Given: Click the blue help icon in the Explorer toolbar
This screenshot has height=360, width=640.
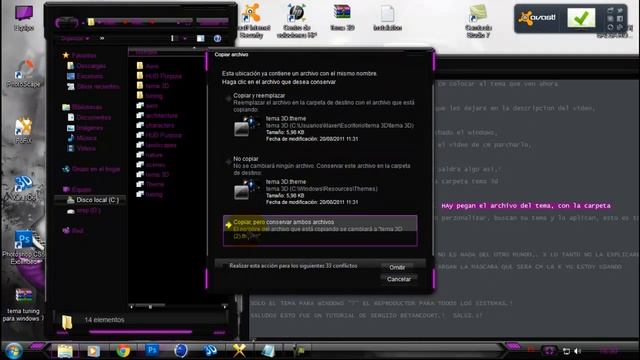Looking at the screenshot, I should pos(217,38).
